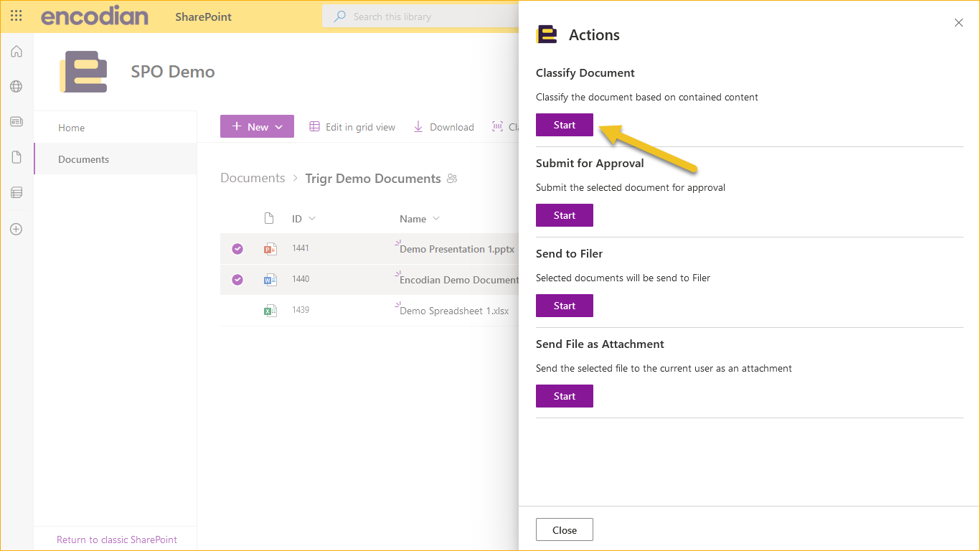
Task: Go to Documents in site navigation
Action: tap(83, 159)
